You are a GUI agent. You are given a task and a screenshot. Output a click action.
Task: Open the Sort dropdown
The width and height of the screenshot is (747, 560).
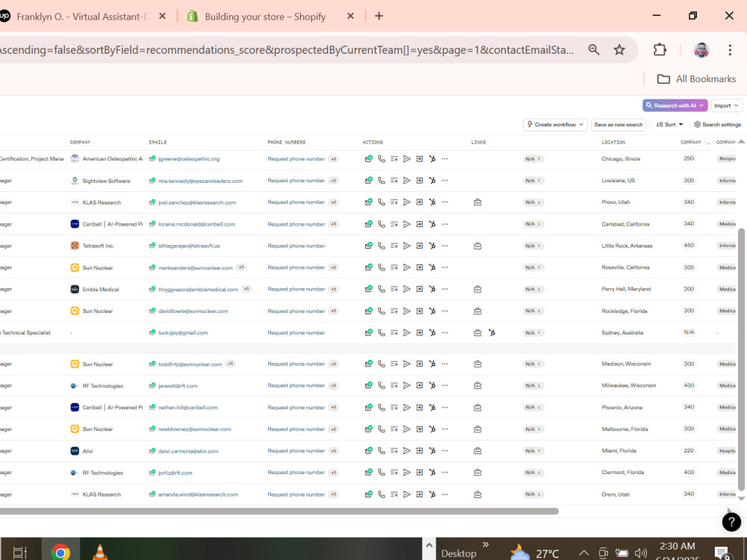coord(669,125)
